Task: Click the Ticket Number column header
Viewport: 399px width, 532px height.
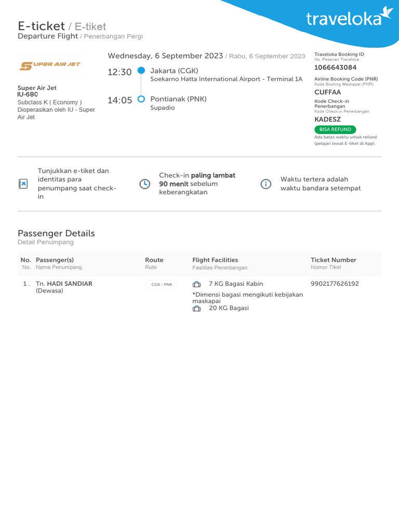Action: (334, 260)
